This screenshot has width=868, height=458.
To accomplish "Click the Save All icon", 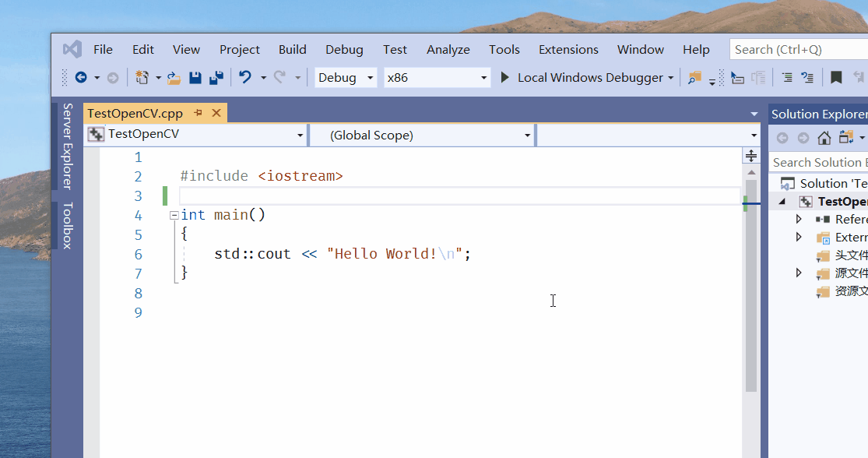I will point(216,78).
